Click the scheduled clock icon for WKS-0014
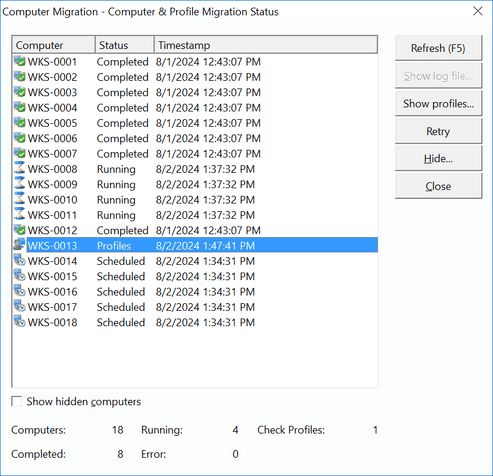The image size is (493, 476). [x=20, y=260]
